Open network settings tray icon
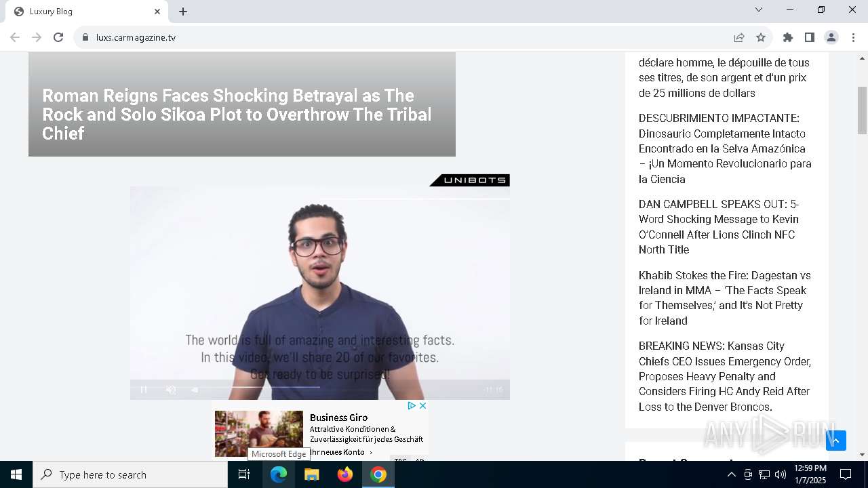The image size is (868, 488). click(764, 474)
